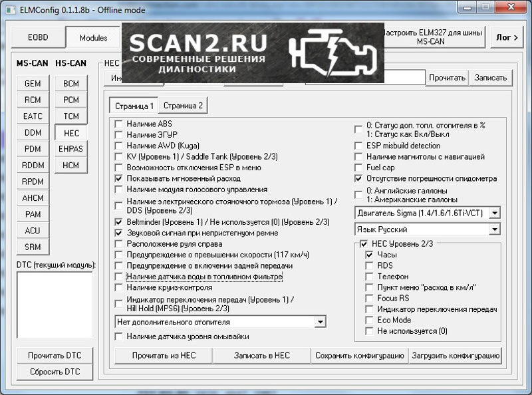Enable Расположение руля справа
This screenshot has height=395, width=532.
point(118,244)
